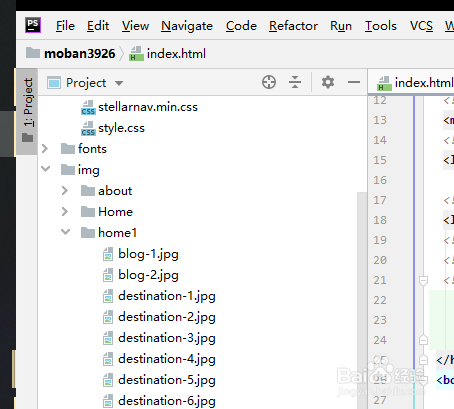Select blog-2.jpg file
Viewport: 454px width, 409px height.
pos(140,275)
